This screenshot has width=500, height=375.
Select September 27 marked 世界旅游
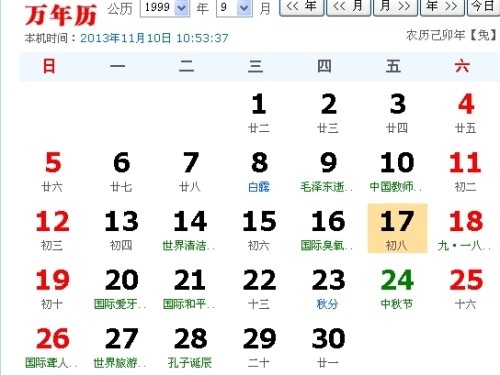(x=121, y=347)
